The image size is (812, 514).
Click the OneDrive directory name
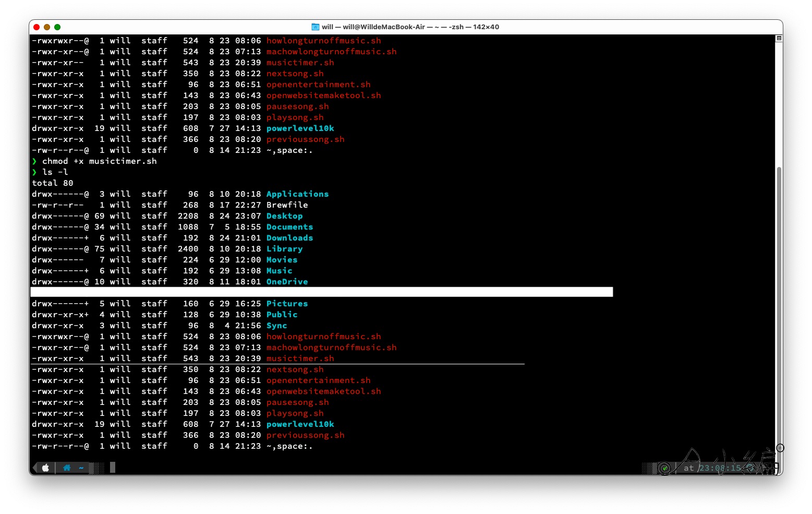pyautogui.click(x=287, y=282)
